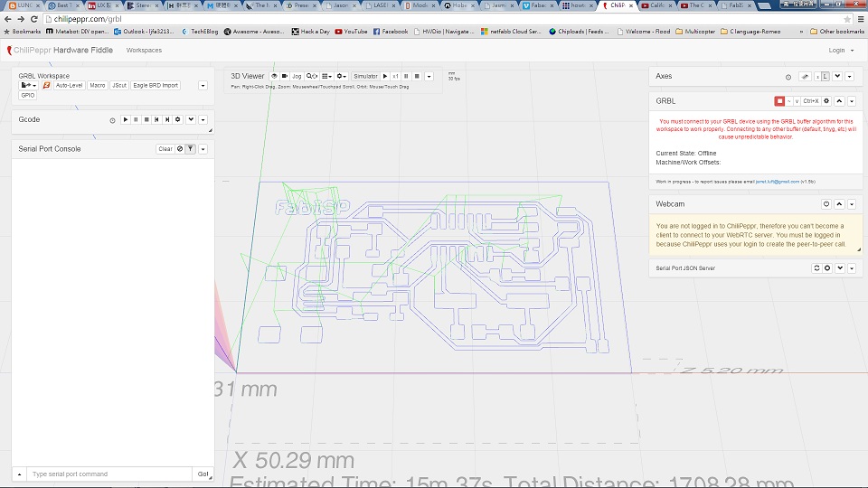The image size is (868, 488).
Task: Click the console ban/no-log icon
Action: point(180,149)
